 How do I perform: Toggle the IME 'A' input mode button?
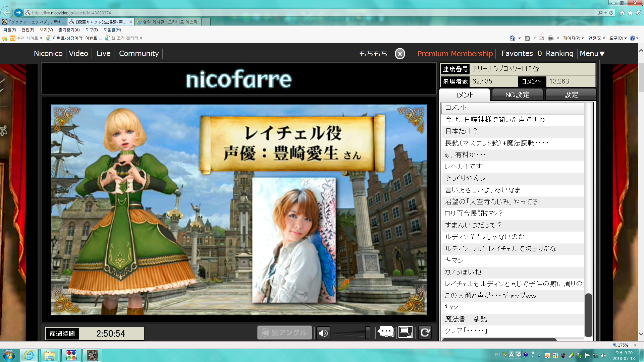[511, 355]
